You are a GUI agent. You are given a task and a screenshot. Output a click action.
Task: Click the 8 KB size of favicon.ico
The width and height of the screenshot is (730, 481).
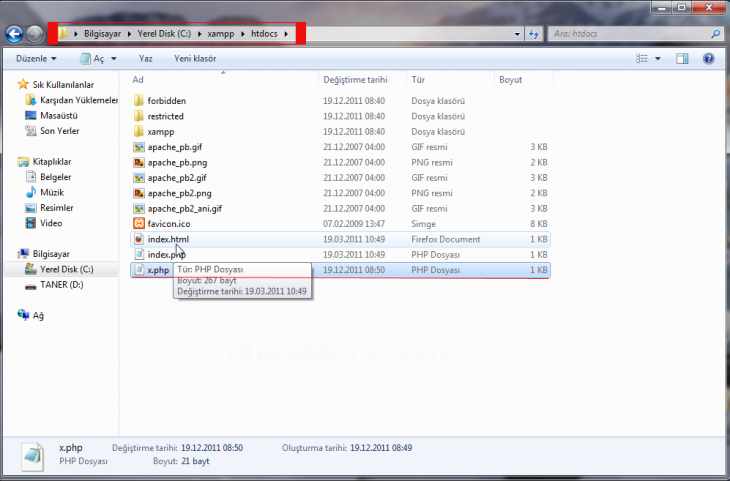pos(539,224)
